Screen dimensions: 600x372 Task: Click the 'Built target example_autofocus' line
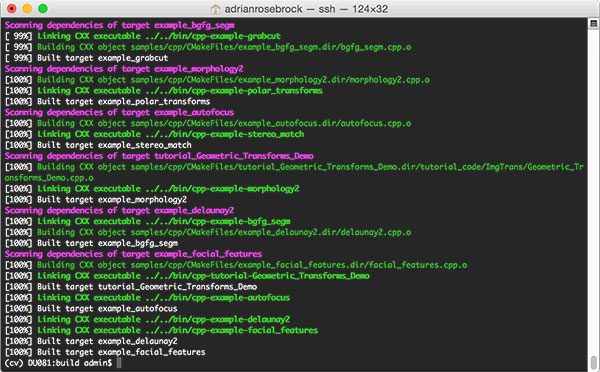(91, 309)
